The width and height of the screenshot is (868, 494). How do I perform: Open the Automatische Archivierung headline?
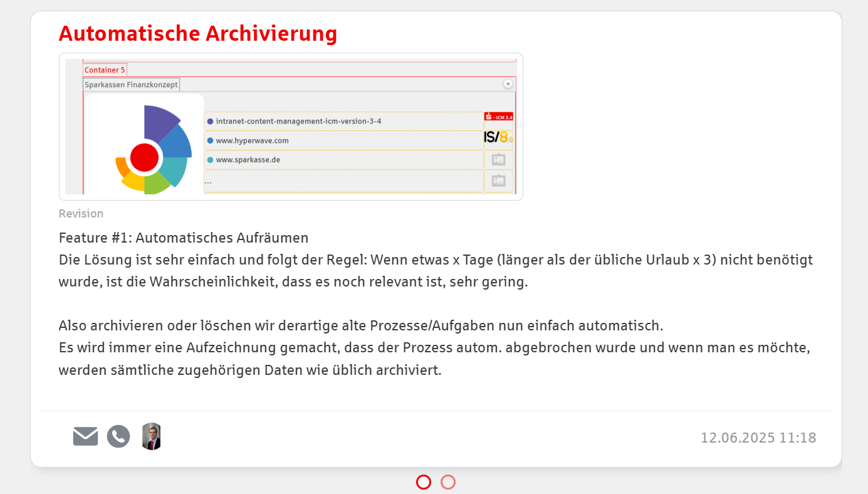tap(198, 33)
